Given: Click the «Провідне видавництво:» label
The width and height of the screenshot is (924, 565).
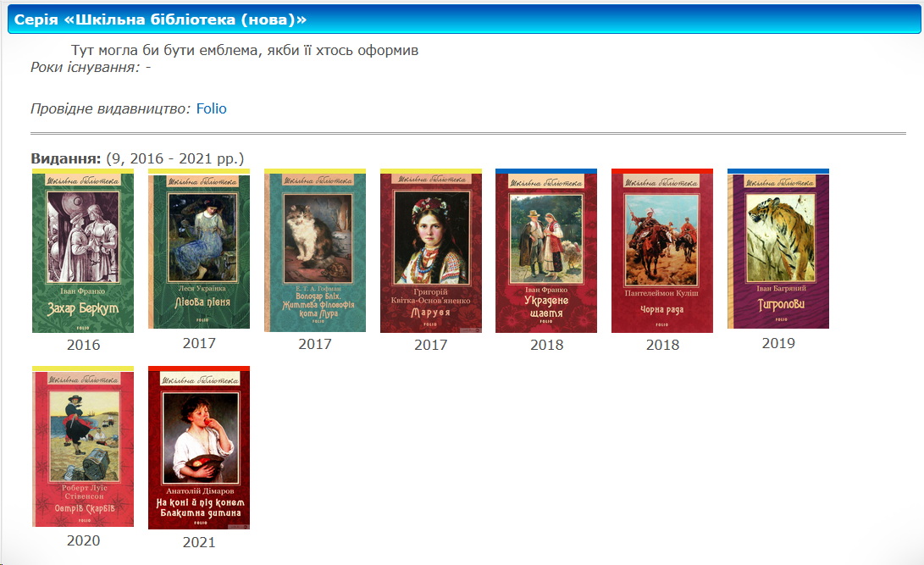Looking at the screenshot, I should (111, 108).
